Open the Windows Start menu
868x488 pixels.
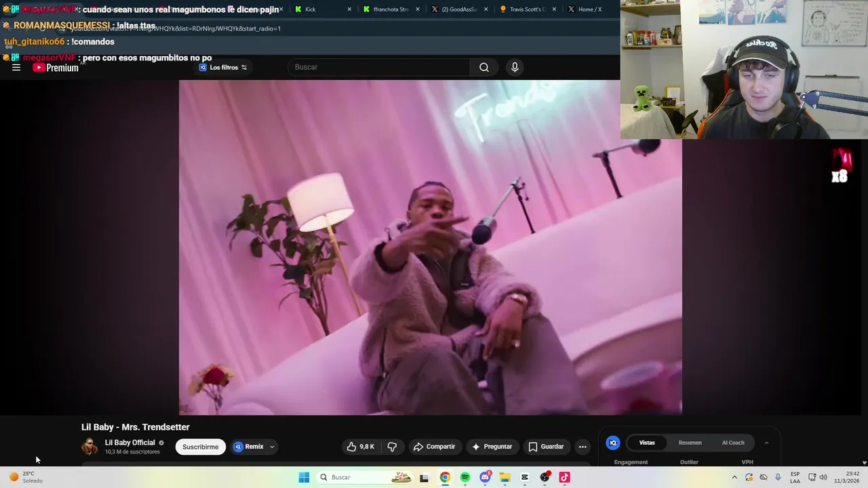tap(304, 477)
